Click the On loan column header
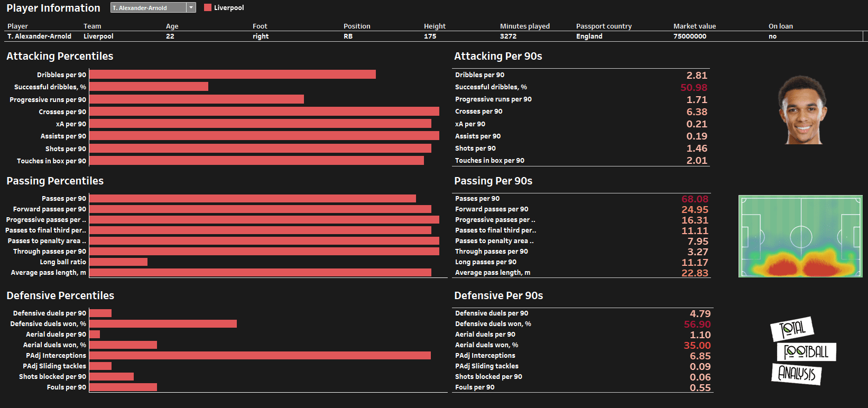This screenshot has height=408, width=868. [x=781, y=26]
